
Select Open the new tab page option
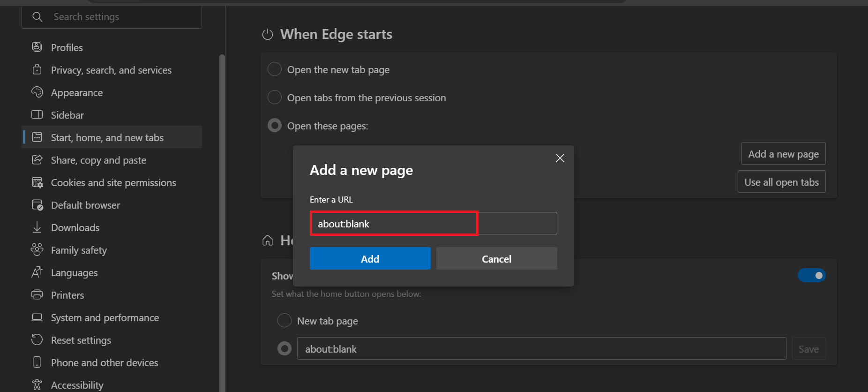tap(275, 69)
